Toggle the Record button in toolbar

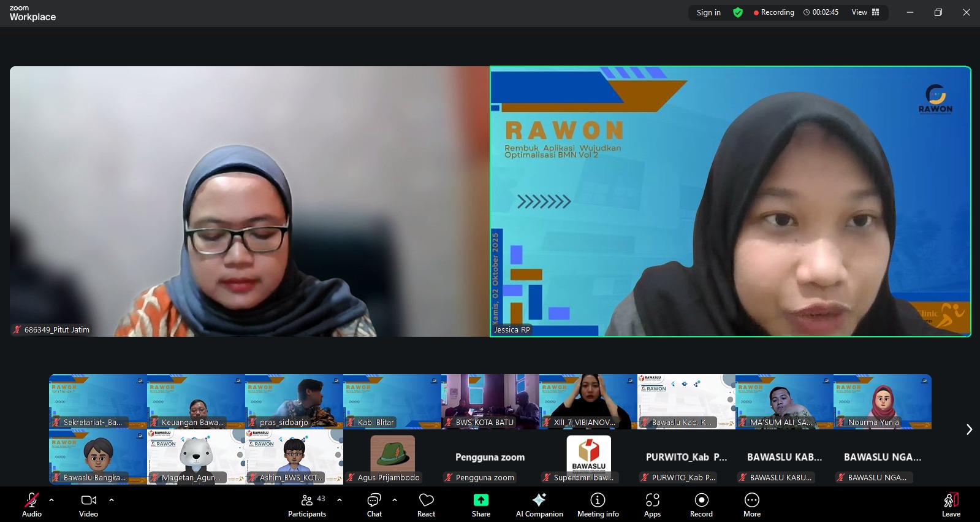point(701,505)
